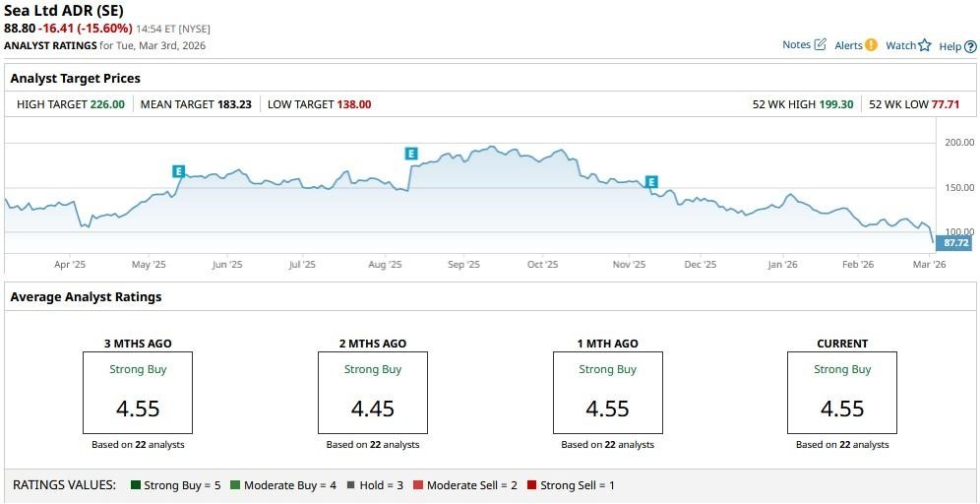980x504 pixels.
Task: Click the November '25 earnings E marker
Action: 651,182
